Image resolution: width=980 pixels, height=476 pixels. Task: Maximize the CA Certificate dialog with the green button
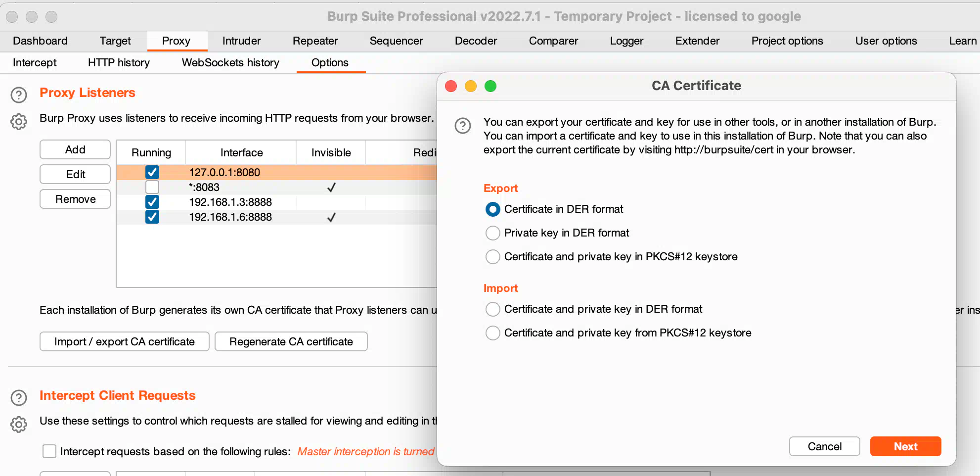[x=490, y=86]
